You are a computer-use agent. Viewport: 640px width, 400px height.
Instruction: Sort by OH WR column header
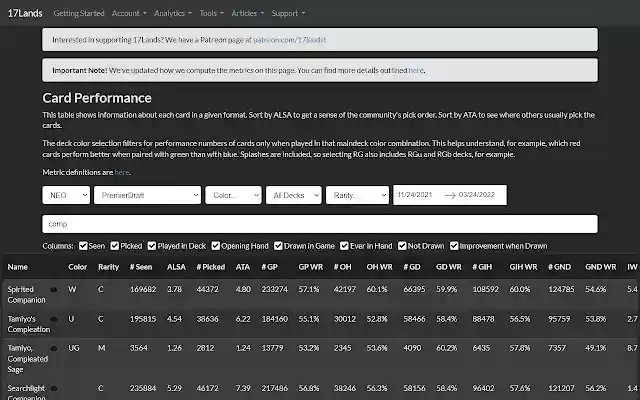click(x=379, y=267)
